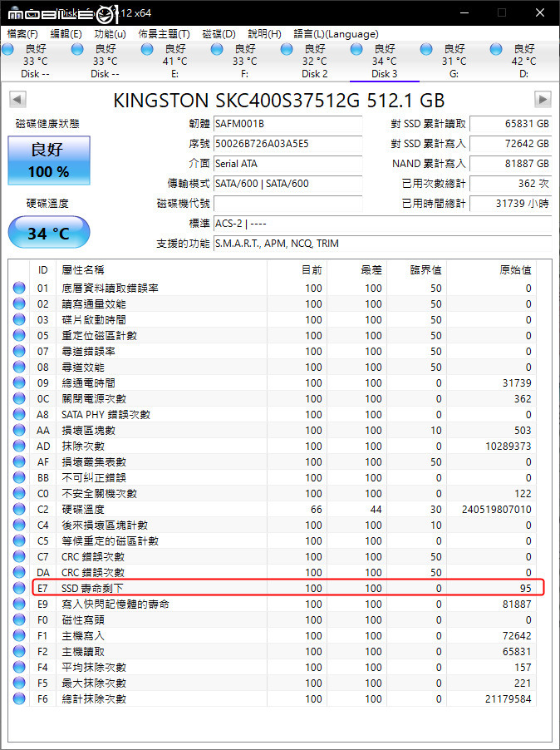Select the 不安全關機次數 row
Viewport: 560px width, 750px height.
273,493
